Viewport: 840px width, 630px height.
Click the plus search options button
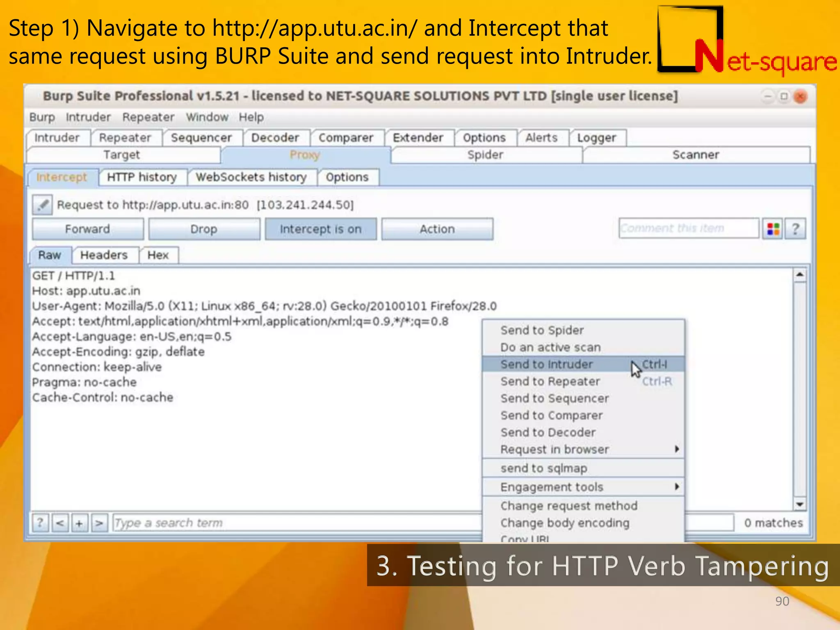coord(80,523)
